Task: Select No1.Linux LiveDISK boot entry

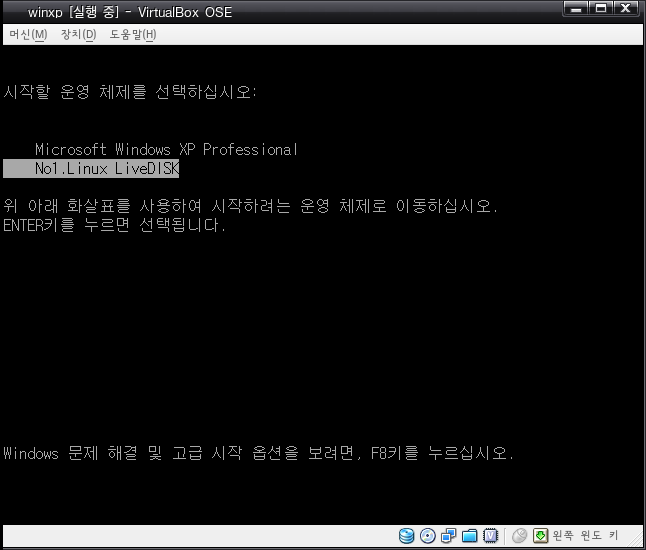Action: click(91, 169)
